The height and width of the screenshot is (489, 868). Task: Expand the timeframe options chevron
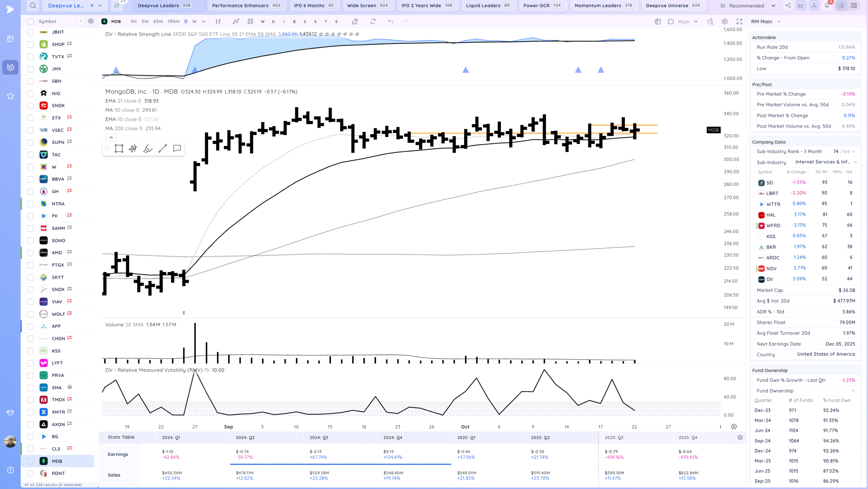pos(203,22)
